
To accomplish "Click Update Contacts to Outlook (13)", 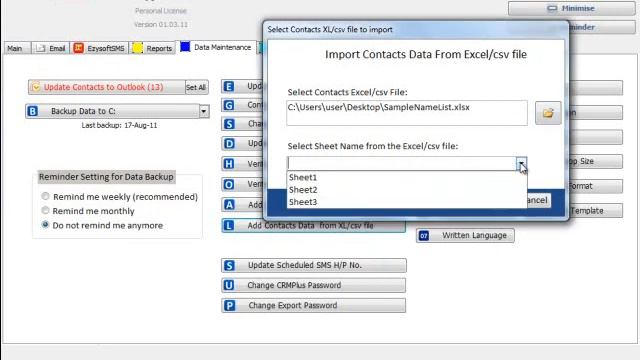I will coord(107,87).
